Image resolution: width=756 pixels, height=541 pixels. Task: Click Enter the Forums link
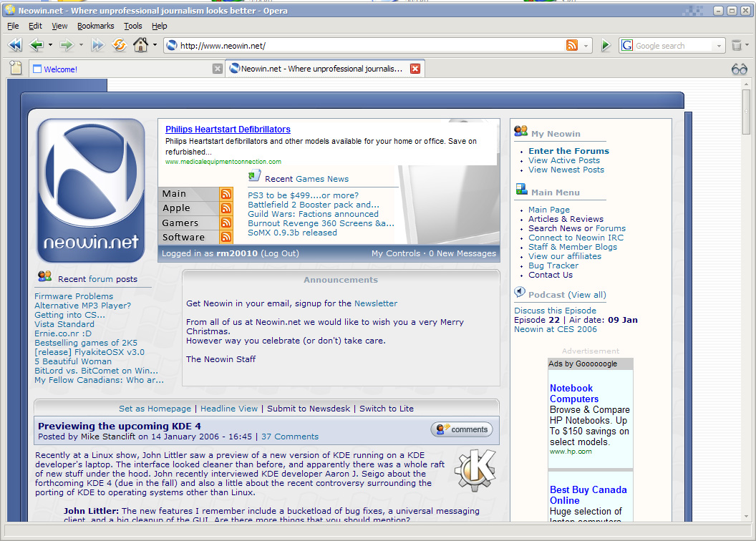568,151
